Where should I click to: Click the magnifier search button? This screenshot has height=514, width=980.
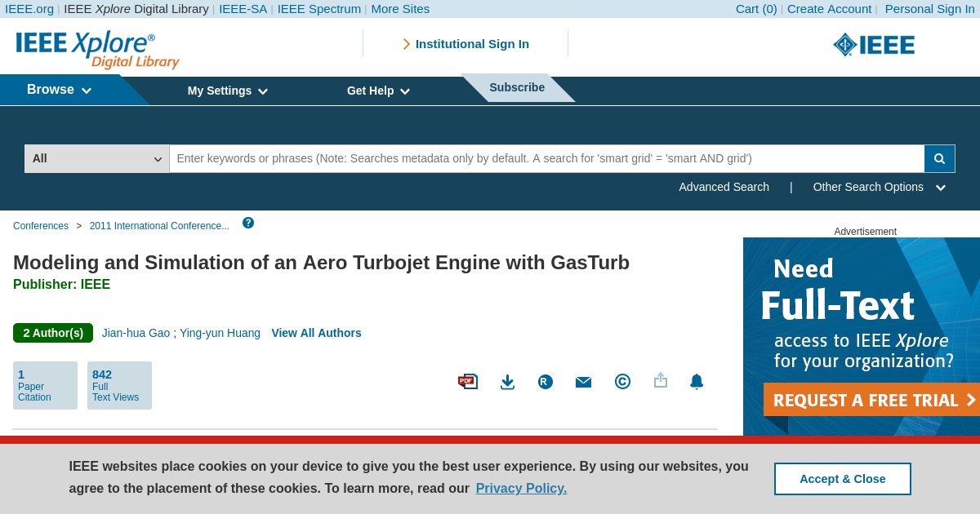[939, 158]
